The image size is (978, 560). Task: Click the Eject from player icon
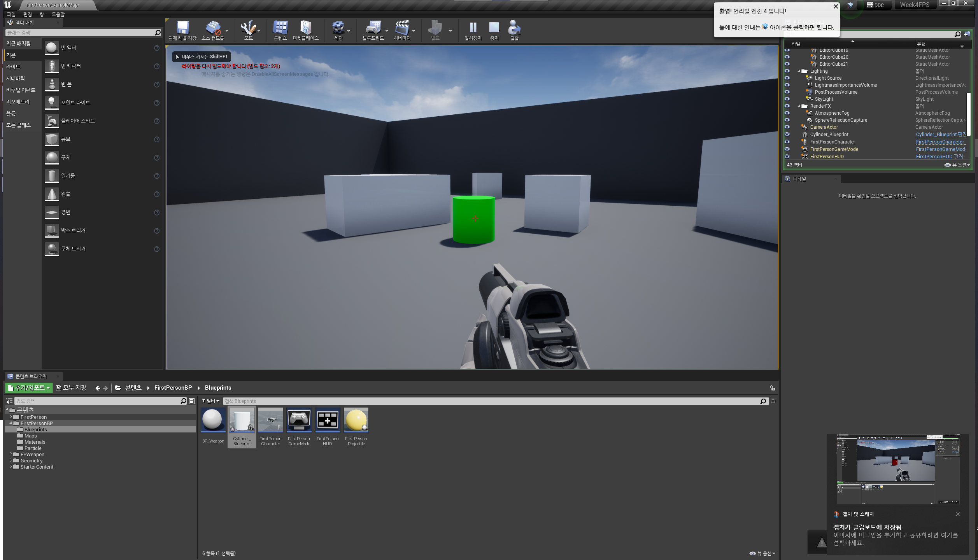coord(514,29)
